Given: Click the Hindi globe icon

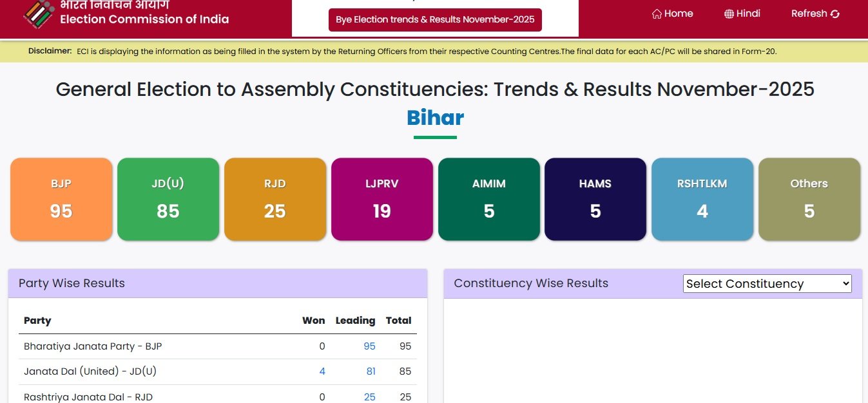Looking at the screenshot, I should [x=729, y=14].
